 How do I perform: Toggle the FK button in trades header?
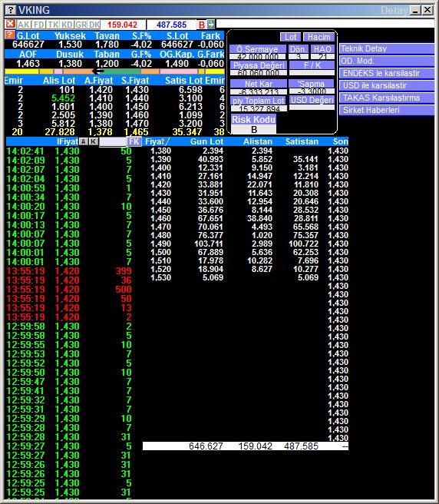point(134,141)
